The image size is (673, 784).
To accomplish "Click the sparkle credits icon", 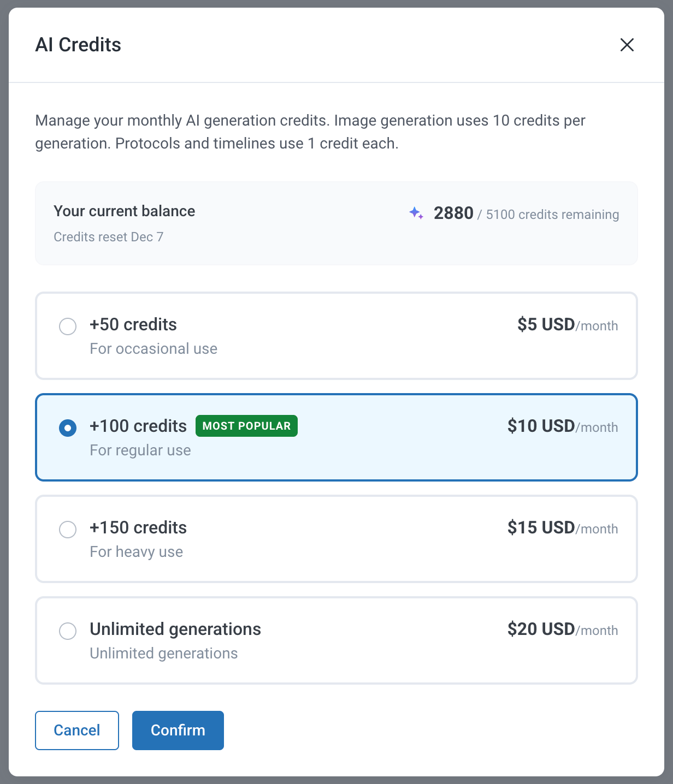I will 416,213.
